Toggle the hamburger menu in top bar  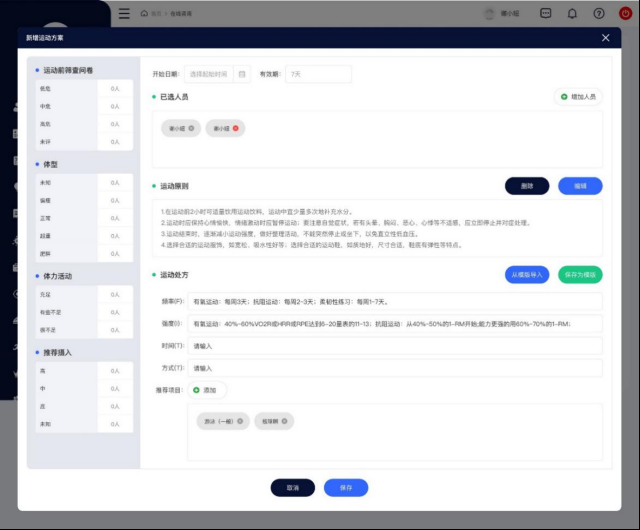(124, 13)
